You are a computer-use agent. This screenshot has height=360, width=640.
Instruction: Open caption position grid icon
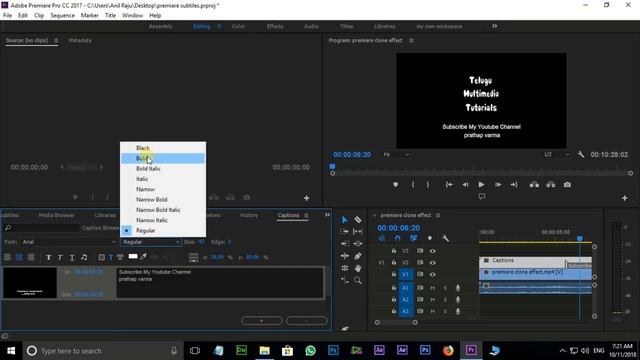[x=193, y=257]
